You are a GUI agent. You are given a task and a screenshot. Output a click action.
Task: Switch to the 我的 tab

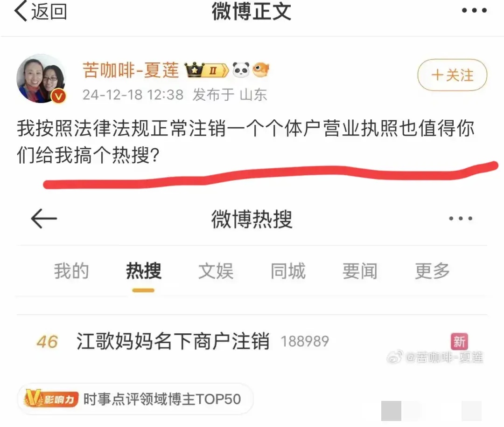71,271
